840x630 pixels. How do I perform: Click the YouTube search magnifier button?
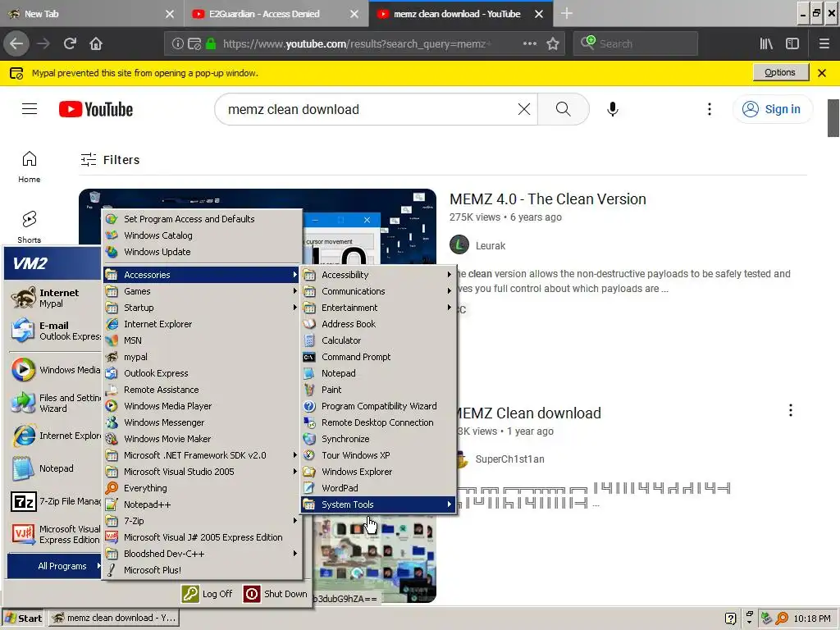click(563, 109)
